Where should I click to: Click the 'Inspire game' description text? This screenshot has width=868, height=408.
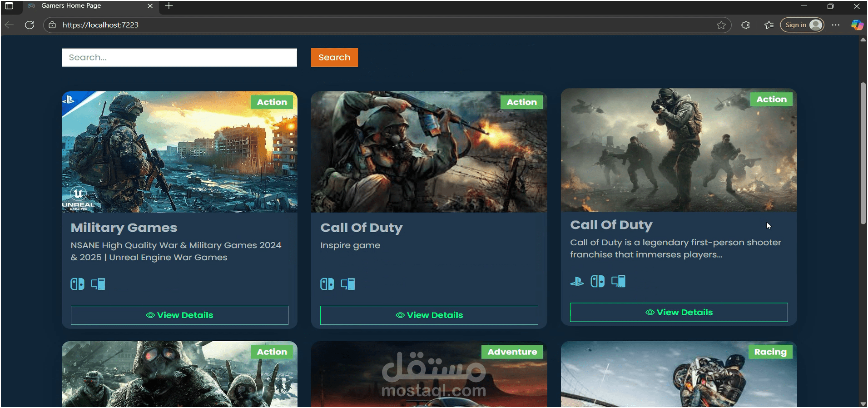point(350,245)
